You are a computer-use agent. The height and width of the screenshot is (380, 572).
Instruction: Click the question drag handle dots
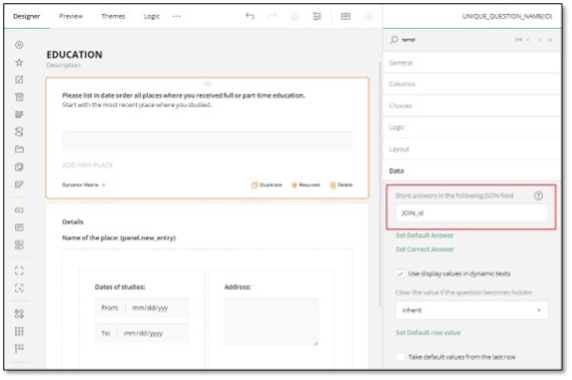pos(207,84)
